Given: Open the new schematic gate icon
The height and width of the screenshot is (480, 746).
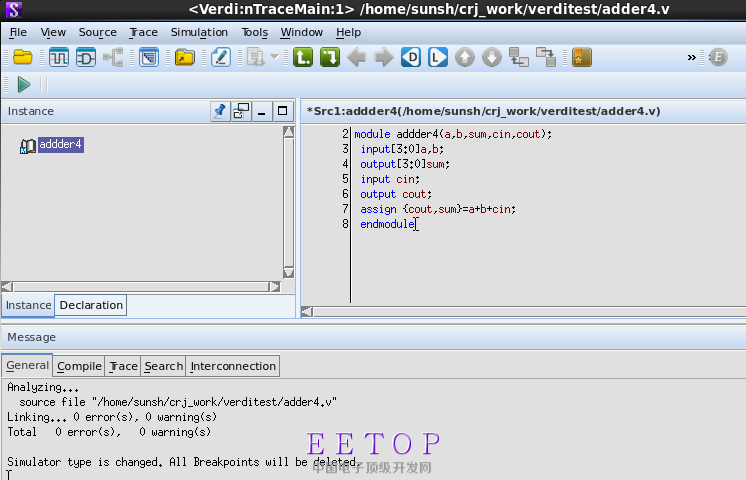Looking at the screenshot, I should pos(86,58).
